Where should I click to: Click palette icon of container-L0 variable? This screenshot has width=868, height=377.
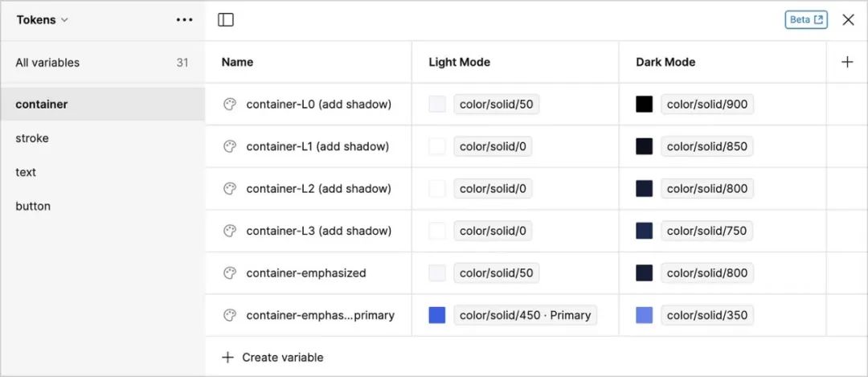click(230, 104)
